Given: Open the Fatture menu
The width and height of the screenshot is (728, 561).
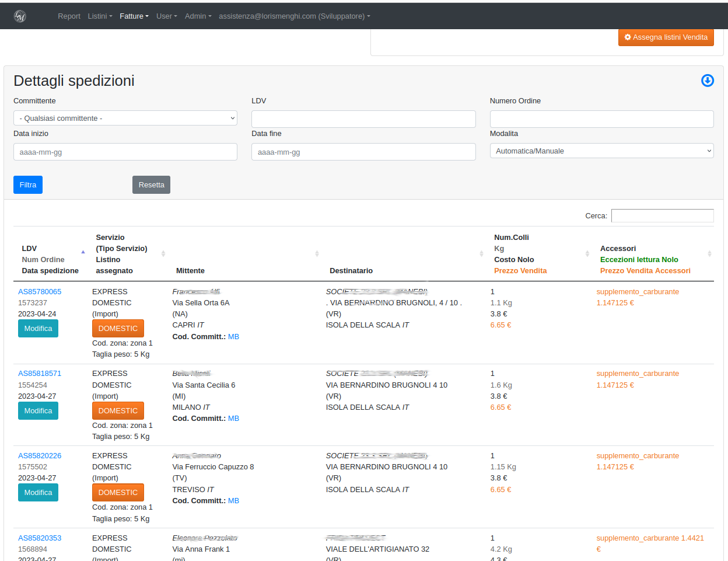Looking at the screenshot, I should click(134, 16).
